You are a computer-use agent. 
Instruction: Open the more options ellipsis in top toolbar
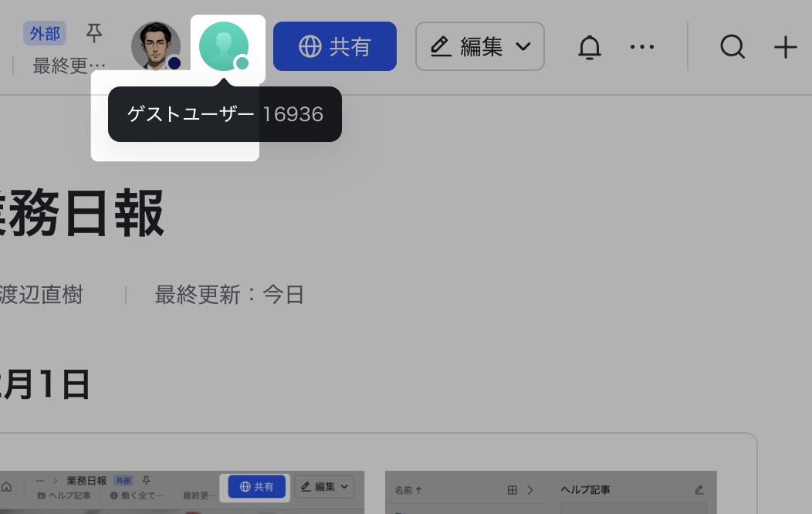tap(641, 47)
